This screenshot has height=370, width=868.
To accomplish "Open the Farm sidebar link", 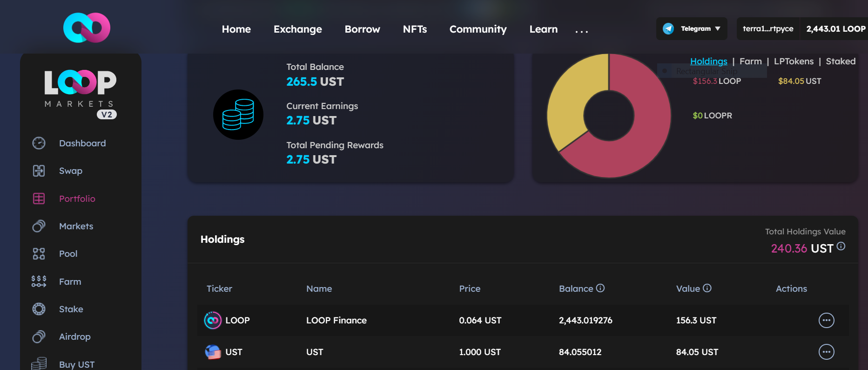I will [70, 281].
